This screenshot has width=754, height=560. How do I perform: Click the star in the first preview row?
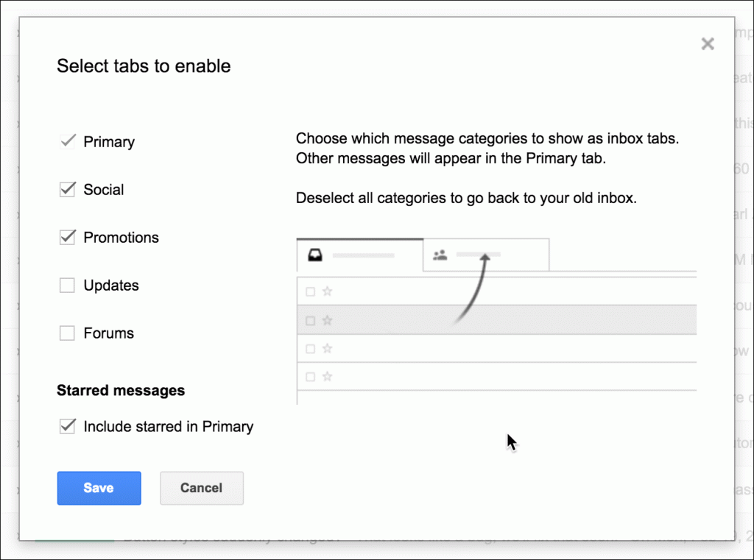coord(328,291)
